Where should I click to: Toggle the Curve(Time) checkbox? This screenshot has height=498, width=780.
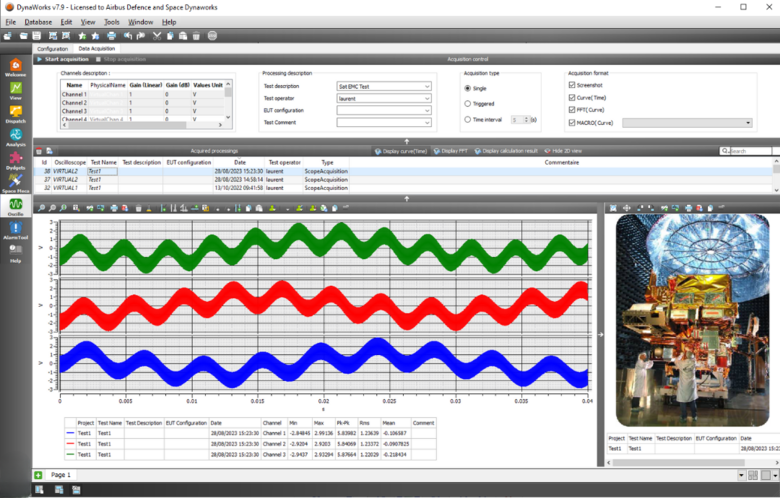tap(572, 98)
